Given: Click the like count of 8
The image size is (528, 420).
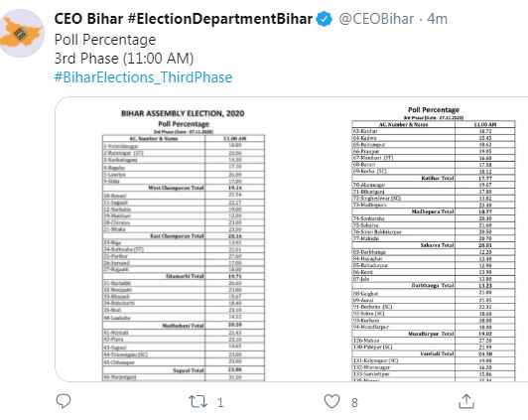Looking at the screenshot, I should [354, 402].
